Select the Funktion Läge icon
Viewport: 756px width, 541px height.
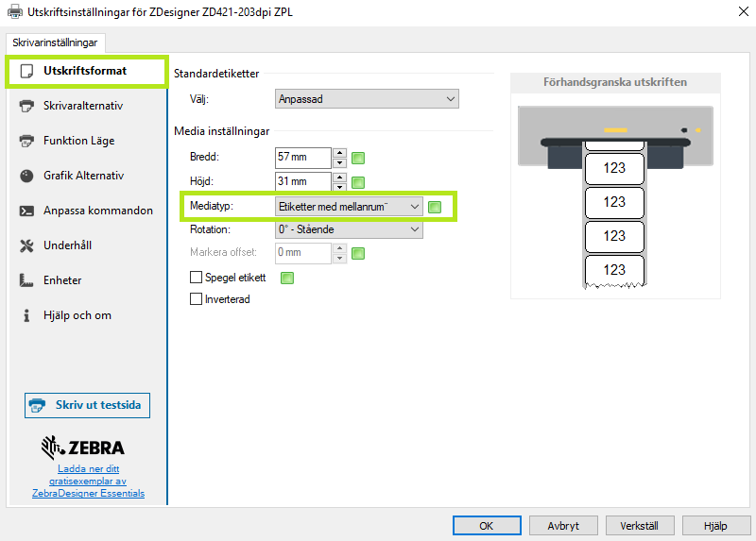pyautogui.click(x=26, y=141)
